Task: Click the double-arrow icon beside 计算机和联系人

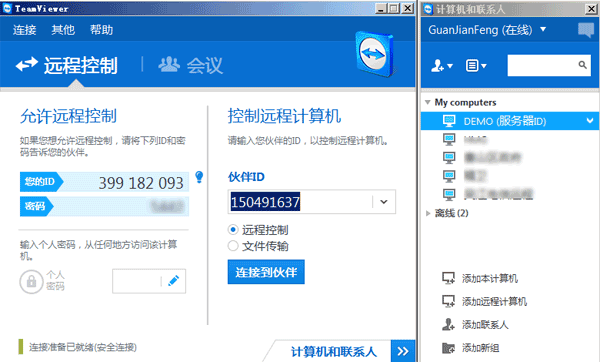Action: tap(403, 351)
